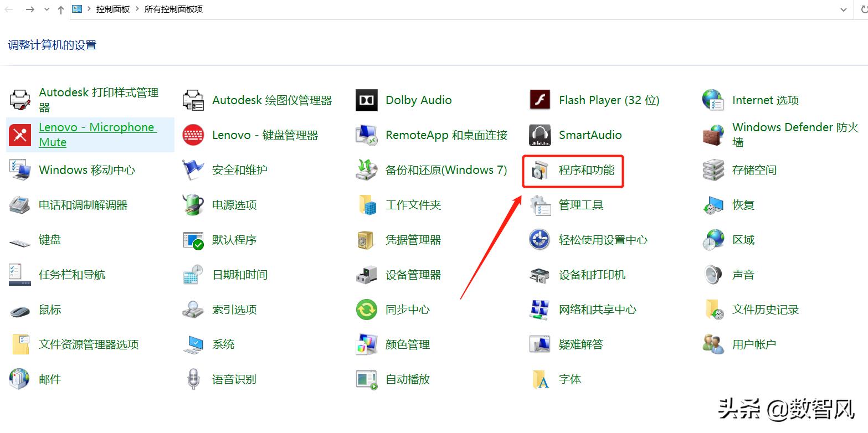Open the 凭据管理器 safe icon
Viewport: 868px width, 433px height.
point(367,240)
